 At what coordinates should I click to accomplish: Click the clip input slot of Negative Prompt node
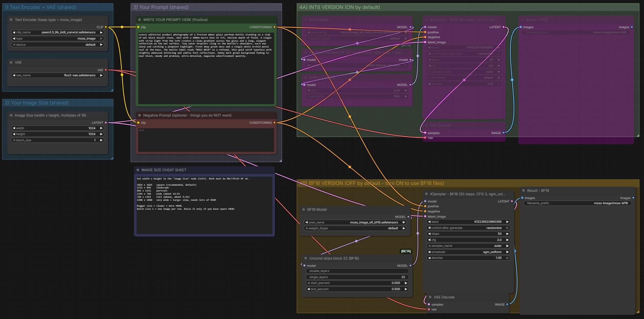[138, 122]
